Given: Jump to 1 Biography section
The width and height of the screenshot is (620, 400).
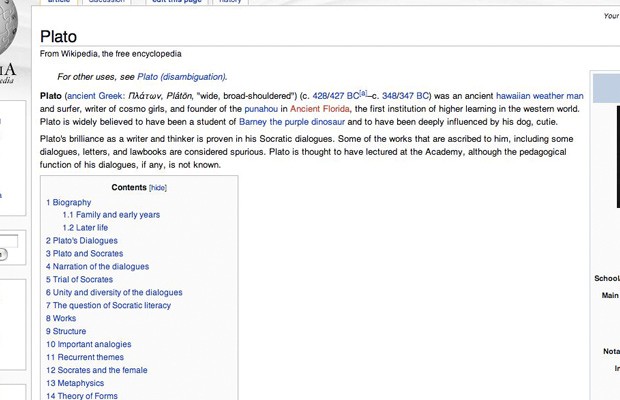Looking at the screenshot, I should point(68,202).
